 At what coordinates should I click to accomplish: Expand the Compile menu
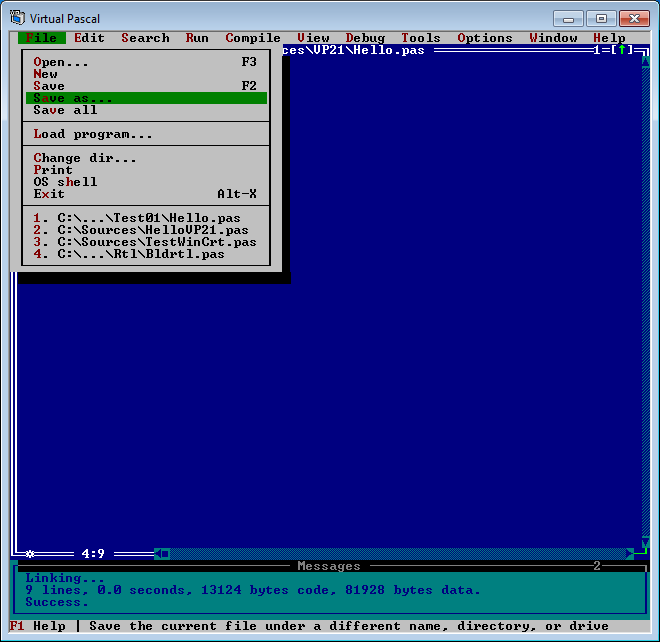pos(253,38)
